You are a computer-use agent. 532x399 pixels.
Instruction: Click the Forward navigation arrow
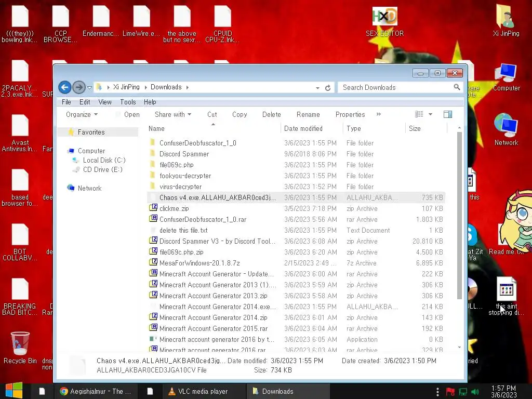(x=79, y=87)
